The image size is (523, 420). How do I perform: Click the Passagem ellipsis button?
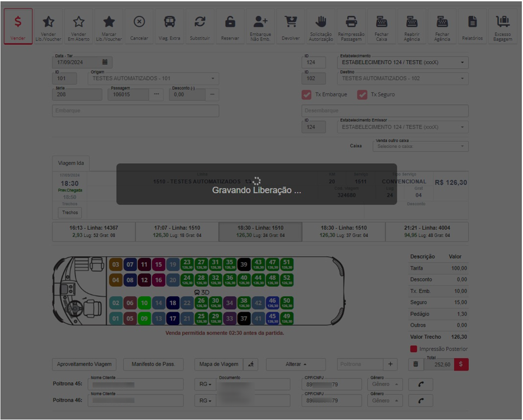point(156,94)
